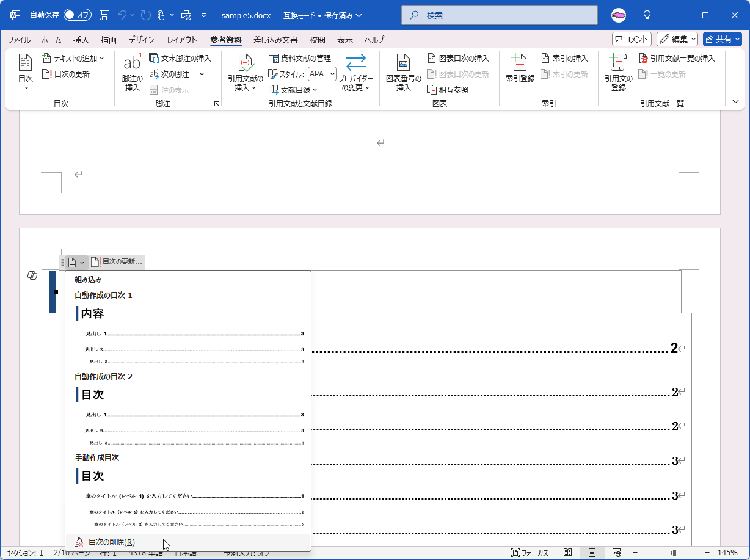Click the Save disk icon in title bar
Viewport: 750px width, 560px height.
(104, 15)
